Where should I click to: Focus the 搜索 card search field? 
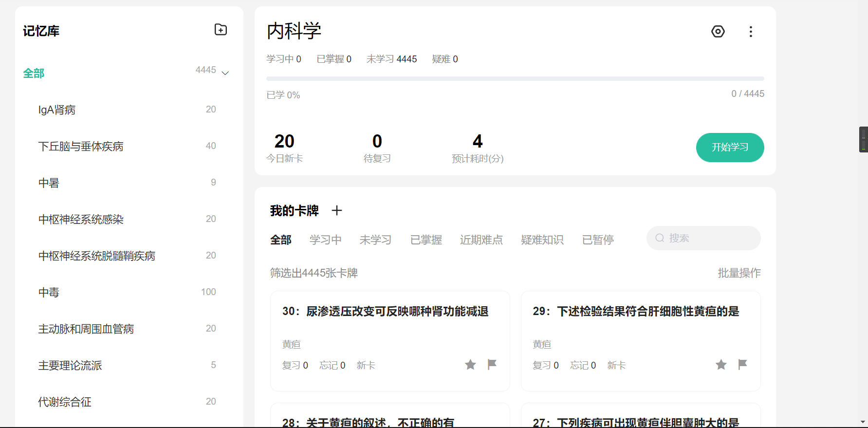click(x=703, y=238)
